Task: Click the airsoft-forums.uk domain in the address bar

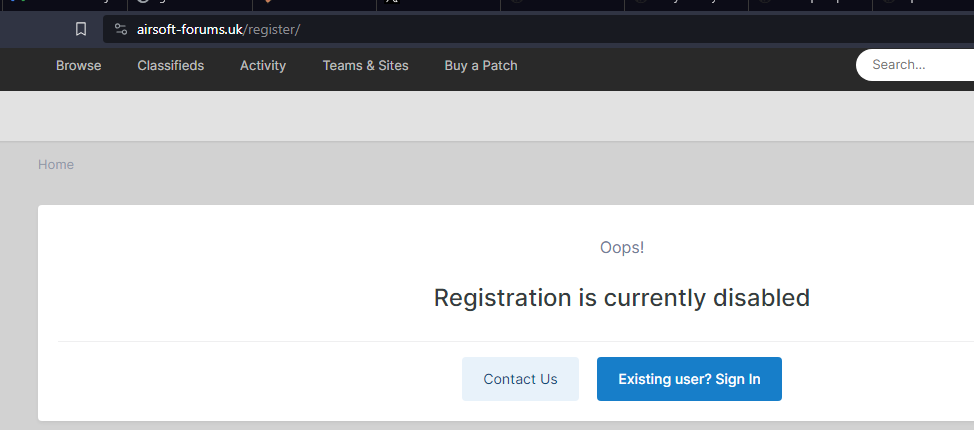Action: [x=189, y=29]
